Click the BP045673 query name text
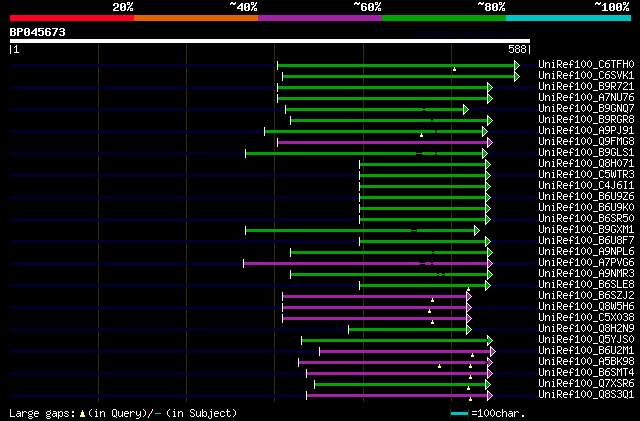Image resolution: width=640 pixels, height=421 pixels. 38,32
